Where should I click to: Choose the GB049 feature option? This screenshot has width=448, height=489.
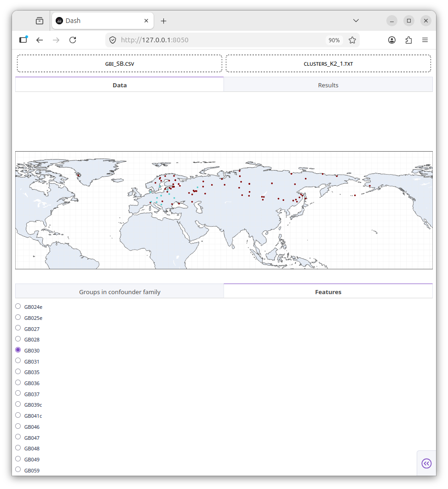18,459
